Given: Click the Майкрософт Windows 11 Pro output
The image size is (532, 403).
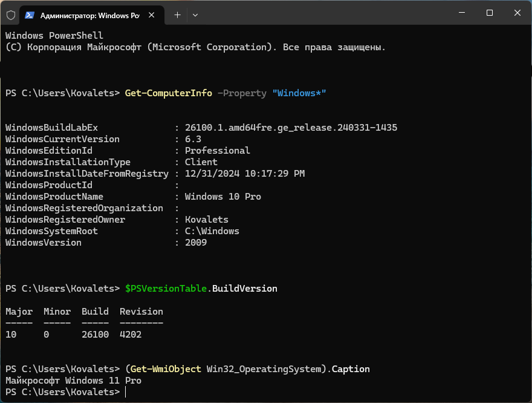Looking at the screenshot, I should click(73, 381).
